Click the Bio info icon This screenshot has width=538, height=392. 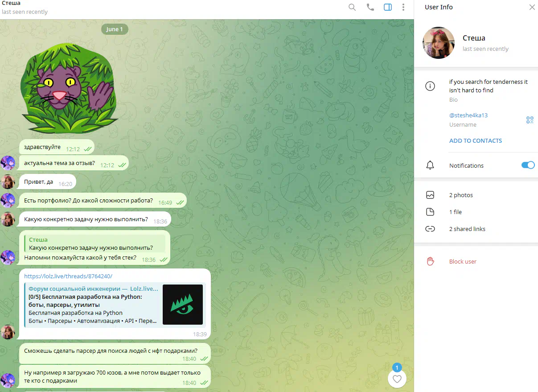(430, 86)
